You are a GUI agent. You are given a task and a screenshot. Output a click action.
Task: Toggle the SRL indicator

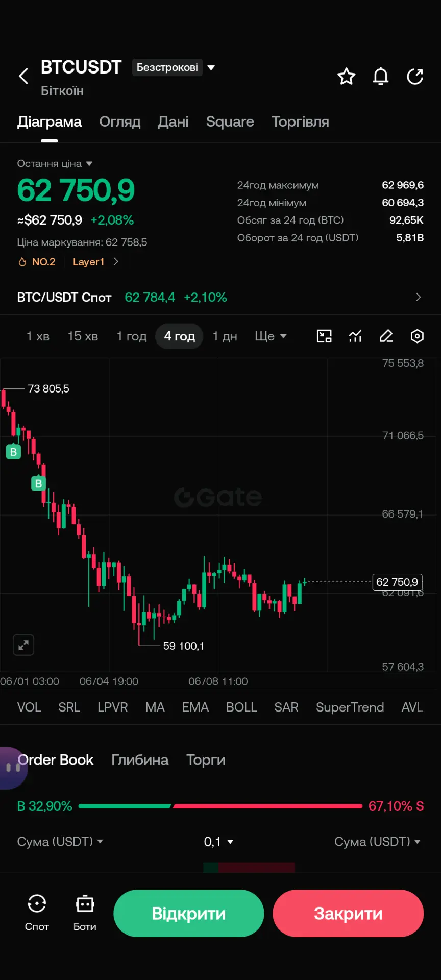(x=69, y=707)
